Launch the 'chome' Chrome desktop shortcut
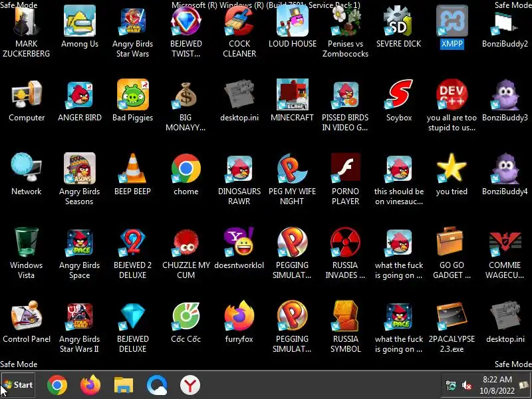 click(x=186, y=168)
